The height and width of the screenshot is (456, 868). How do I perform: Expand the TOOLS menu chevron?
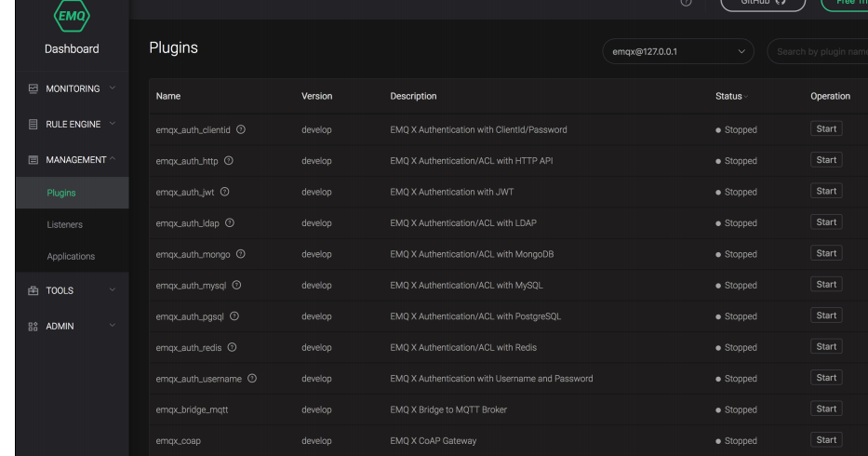pos(113,289)
